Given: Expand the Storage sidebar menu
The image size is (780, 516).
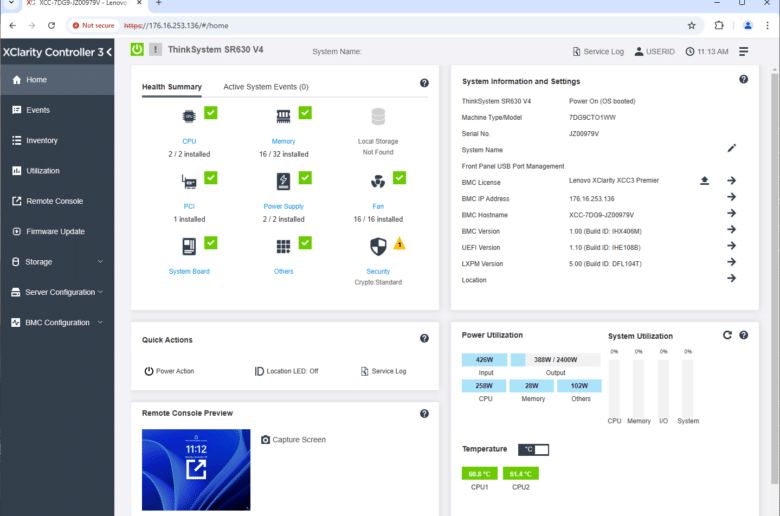Looking at the screenshot, I should 57,262.
